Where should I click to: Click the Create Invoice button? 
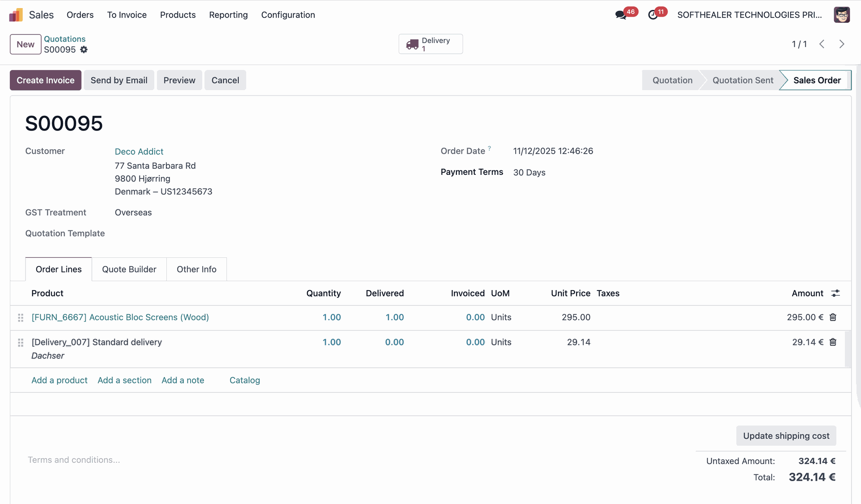[x=45, y=80]
